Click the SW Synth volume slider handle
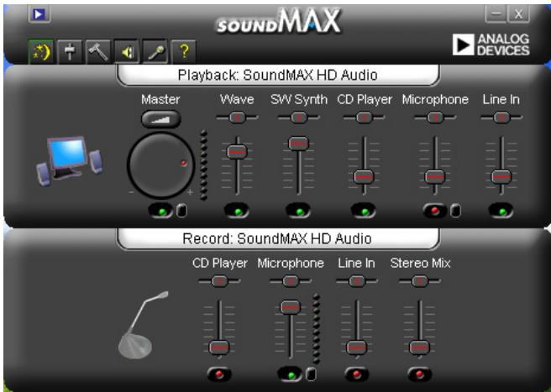The width and height of the screenshot is (551, 392). [x=299, y=144]
